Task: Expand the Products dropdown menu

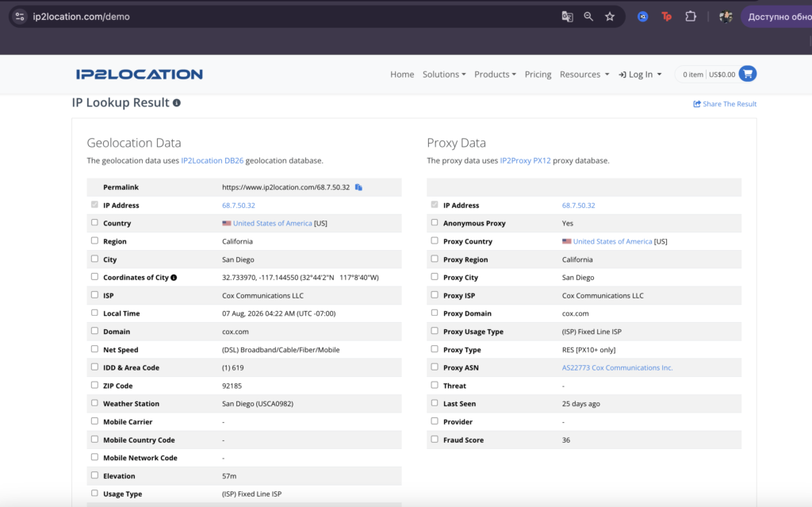Action: coord(495,74)
